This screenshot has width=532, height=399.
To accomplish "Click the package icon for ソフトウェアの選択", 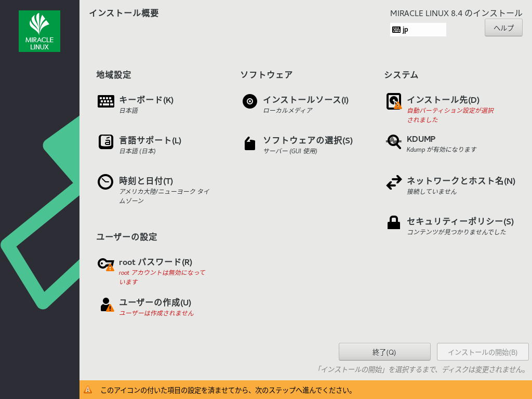I will (x=250, y=143).
